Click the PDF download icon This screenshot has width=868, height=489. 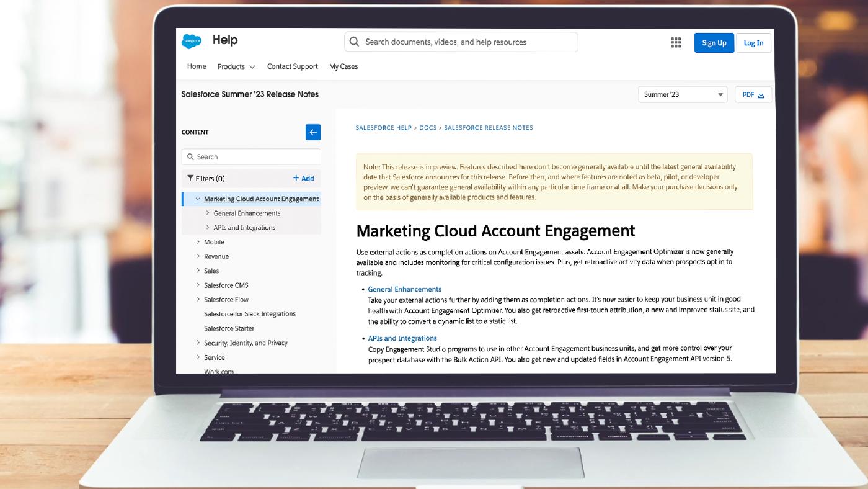(x=761, y=94)
